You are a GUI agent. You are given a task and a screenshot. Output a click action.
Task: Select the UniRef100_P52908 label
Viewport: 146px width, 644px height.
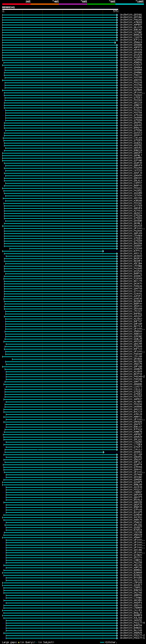pyautogui.click(x=131, y=347)
